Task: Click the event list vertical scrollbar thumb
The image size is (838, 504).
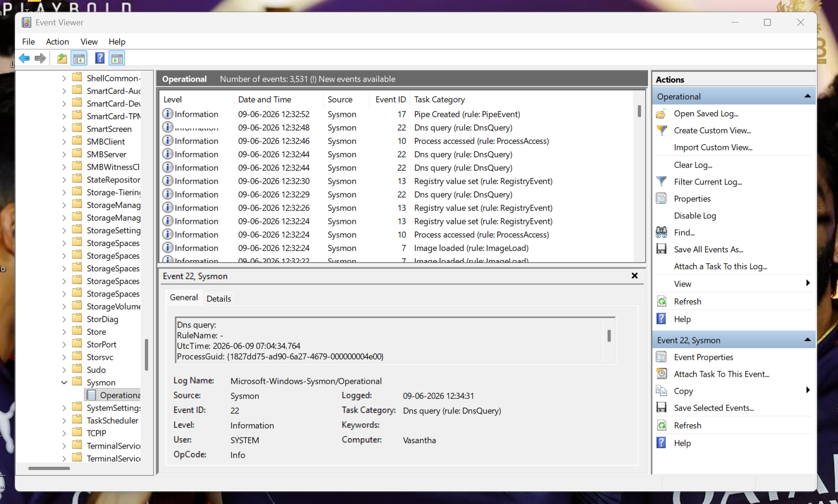Action: (x=639, y=111)
